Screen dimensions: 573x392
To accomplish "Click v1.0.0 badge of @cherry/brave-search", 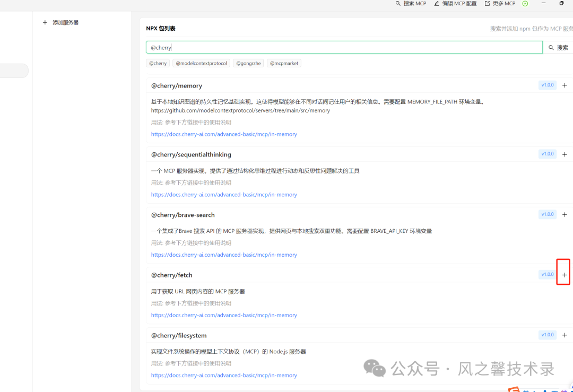I will [x=548, y=214].
